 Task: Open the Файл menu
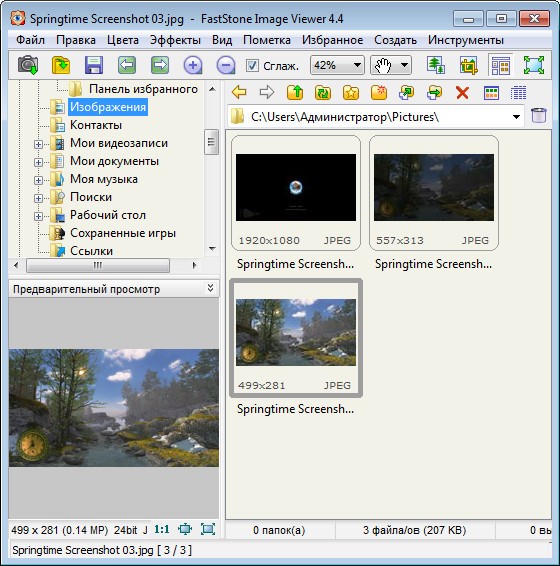click(x=30, y=40)
